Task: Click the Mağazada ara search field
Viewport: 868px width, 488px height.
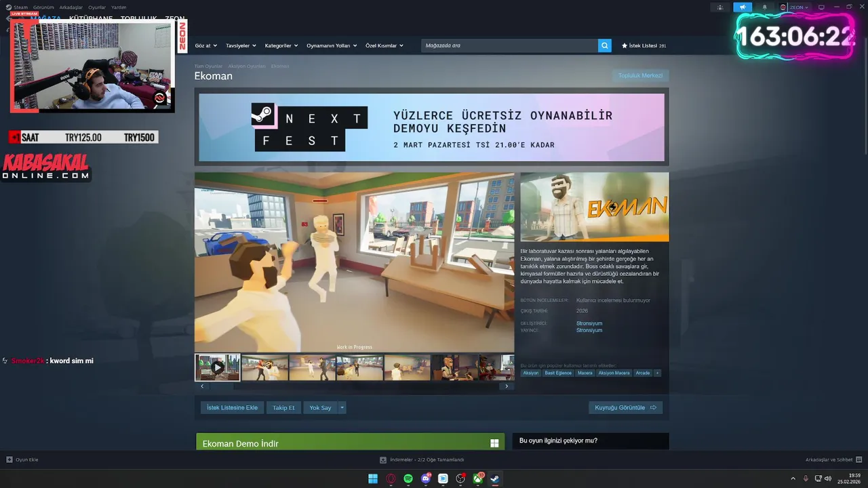Action: [x=509, y=45]
